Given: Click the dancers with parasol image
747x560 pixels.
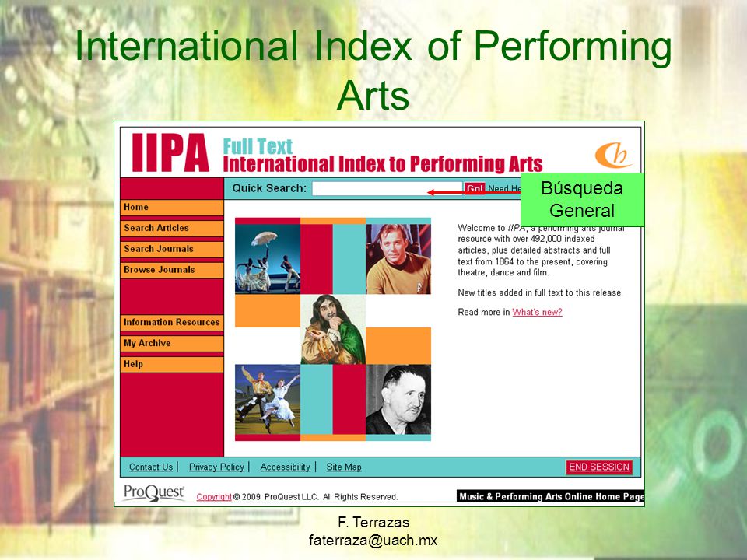Looking at the screenshot, I should click(x=268, y=259).
